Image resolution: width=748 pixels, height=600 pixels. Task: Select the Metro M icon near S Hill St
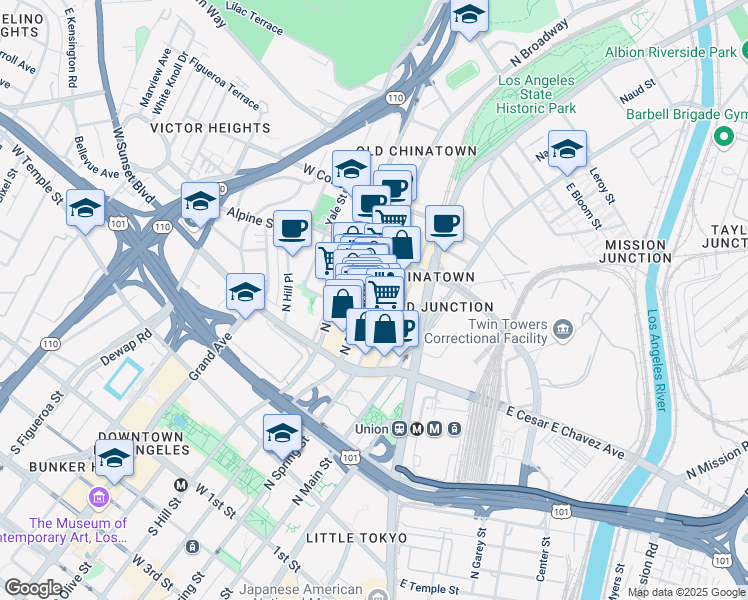(180, 486)
